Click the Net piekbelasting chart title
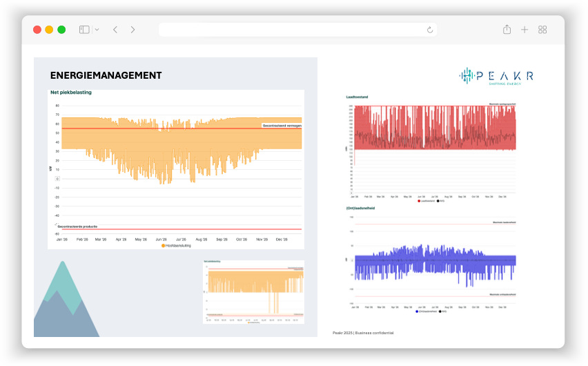The image size is (588, 366). coord(70,92)
